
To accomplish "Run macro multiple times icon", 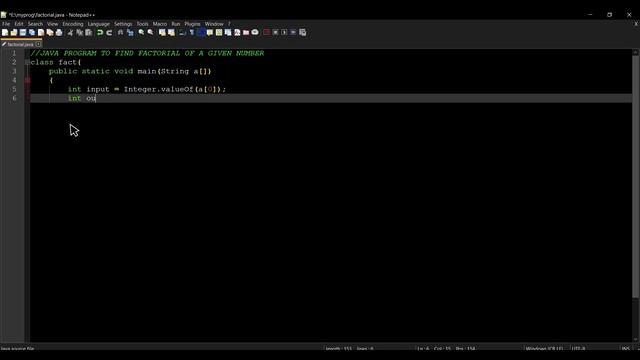I will coord(293,32).
